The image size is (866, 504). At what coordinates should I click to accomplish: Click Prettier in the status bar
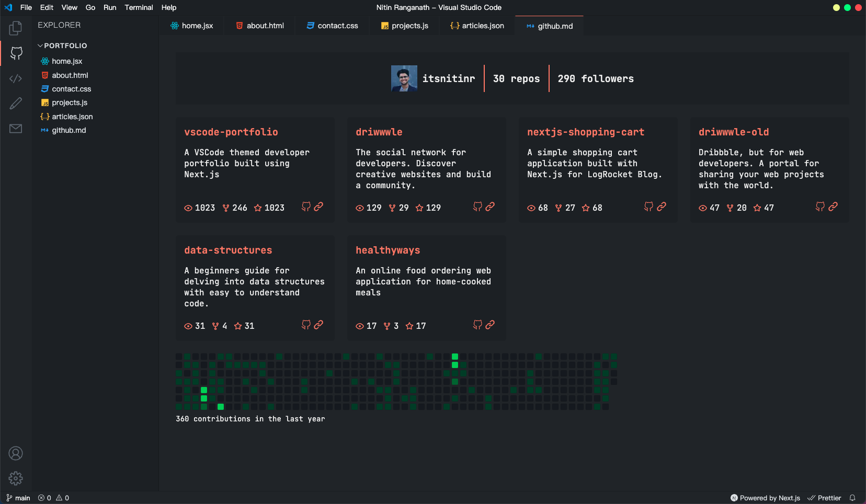click(824, 498)
